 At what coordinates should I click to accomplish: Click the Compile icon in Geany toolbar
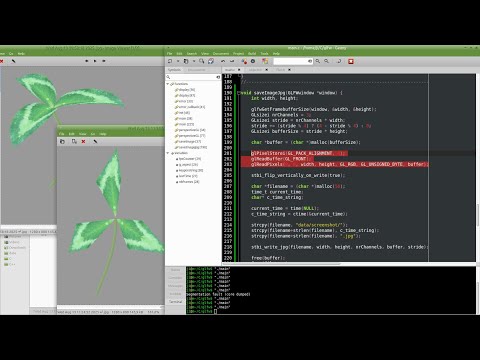pos(244,61)
